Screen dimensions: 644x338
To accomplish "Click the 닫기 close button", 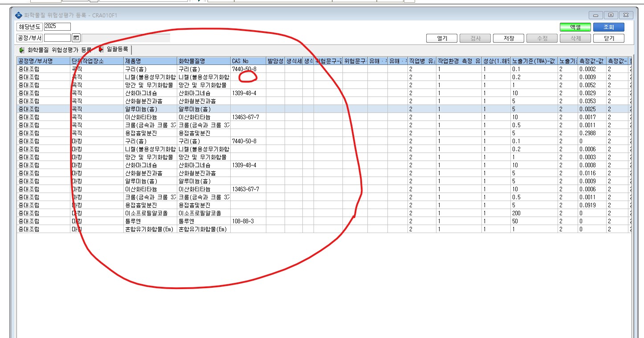I will 608,38.
